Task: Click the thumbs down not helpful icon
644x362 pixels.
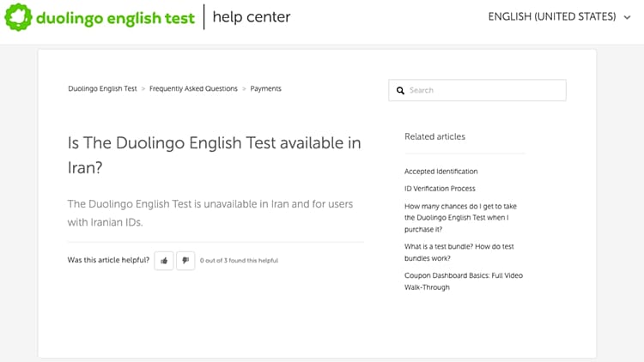Action: click(x=185, y=260)
